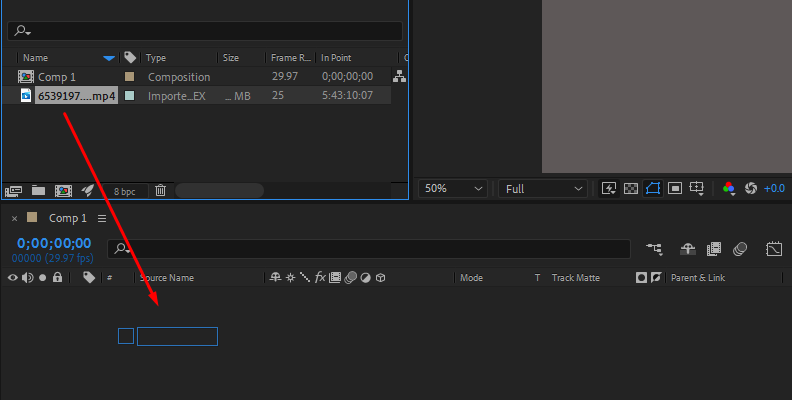Click the Region of Interest icon

(675, 188)
